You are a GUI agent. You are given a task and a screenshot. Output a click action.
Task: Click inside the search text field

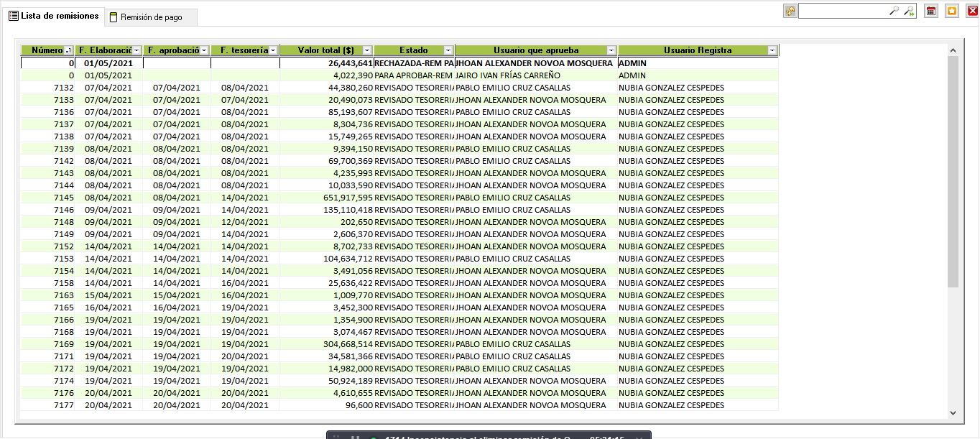[x=842, y=11]
